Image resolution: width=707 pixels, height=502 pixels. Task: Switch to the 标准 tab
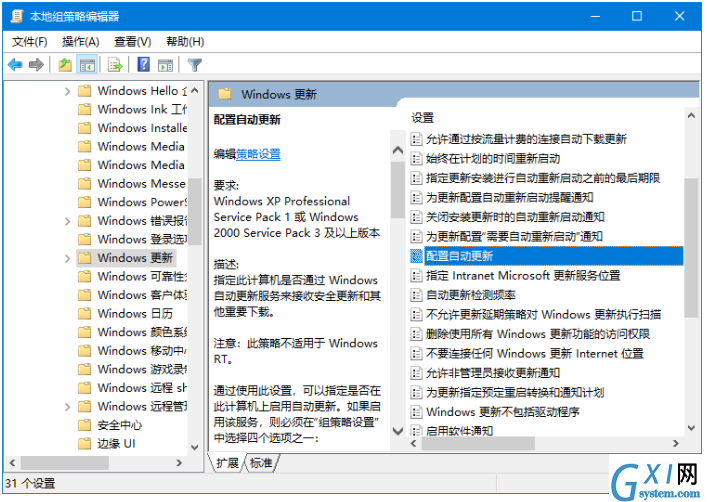pos(261,463)
